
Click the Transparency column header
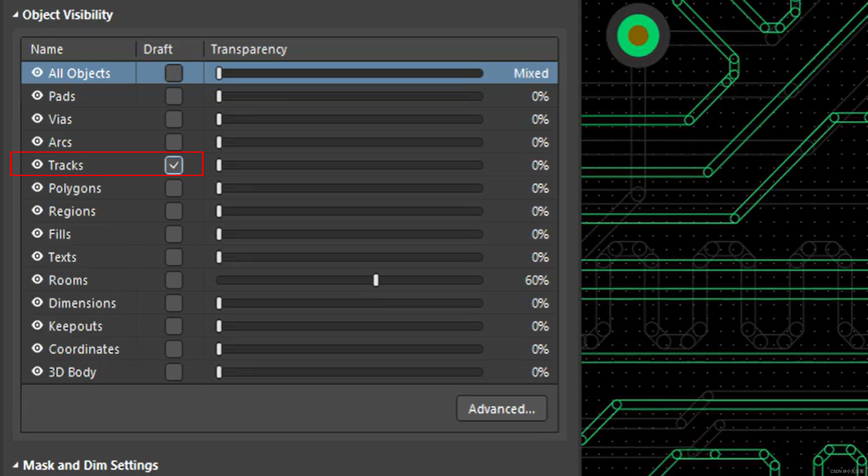click(249, 50)
